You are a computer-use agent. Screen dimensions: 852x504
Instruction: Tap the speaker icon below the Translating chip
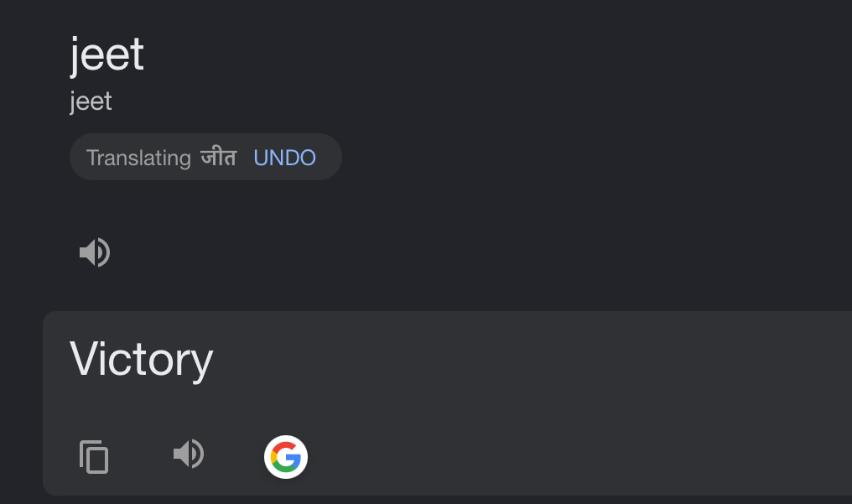(95, 252)
